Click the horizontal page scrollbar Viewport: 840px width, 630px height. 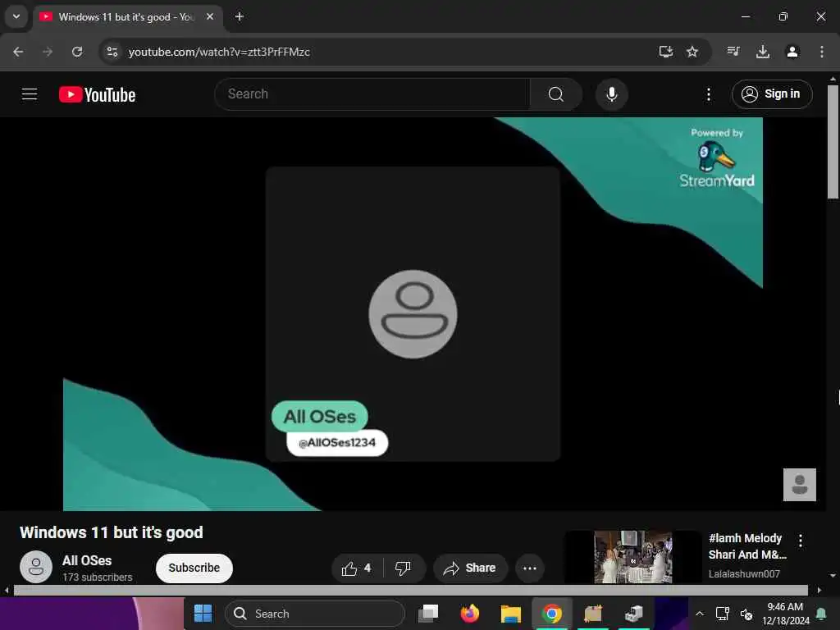point(410,591)
